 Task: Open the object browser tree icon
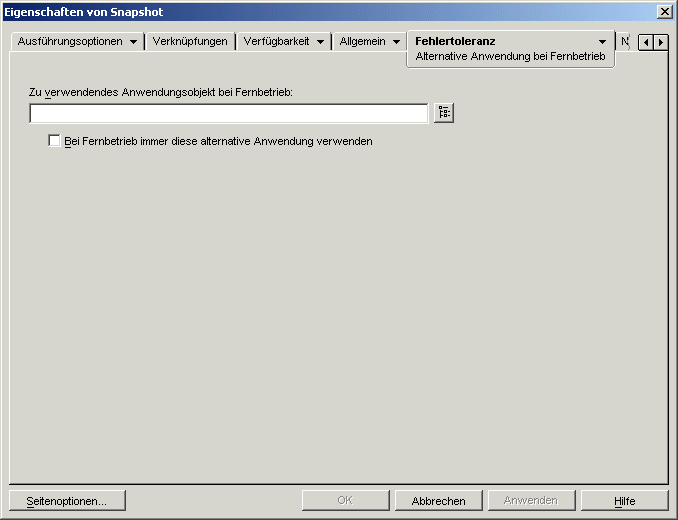coord(444,113)
